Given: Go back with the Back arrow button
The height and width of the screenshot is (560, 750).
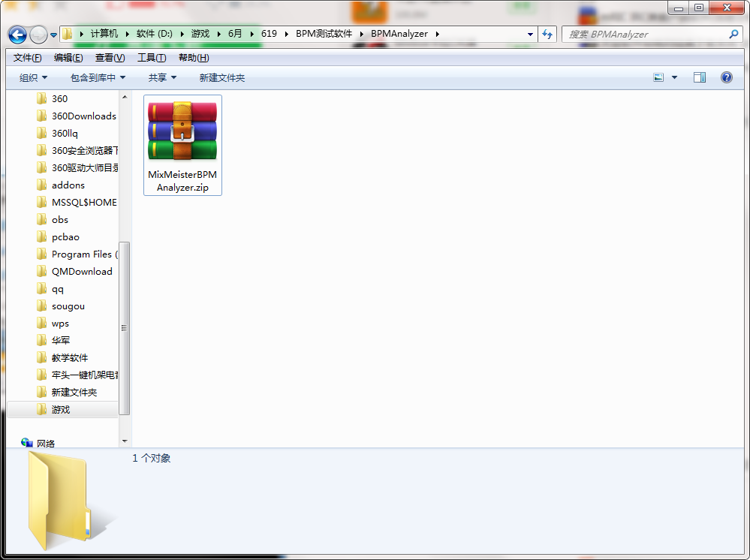Looking at the screenshot, I should tap(18, 35).
